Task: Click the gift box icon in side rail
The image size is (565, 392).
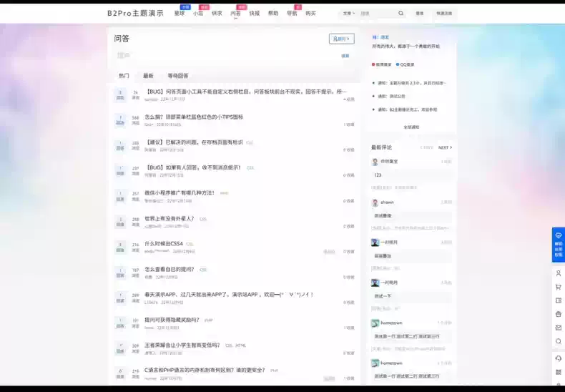Action: tap(558, 314)
